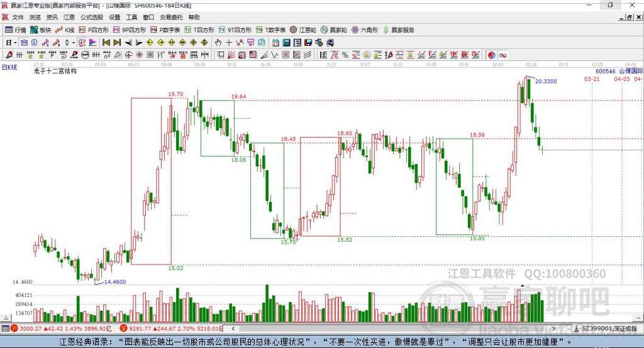Viewport: 644px width, 348px height.
Task: Click the infinity loop icon
Action: click(x=502, y=55)
